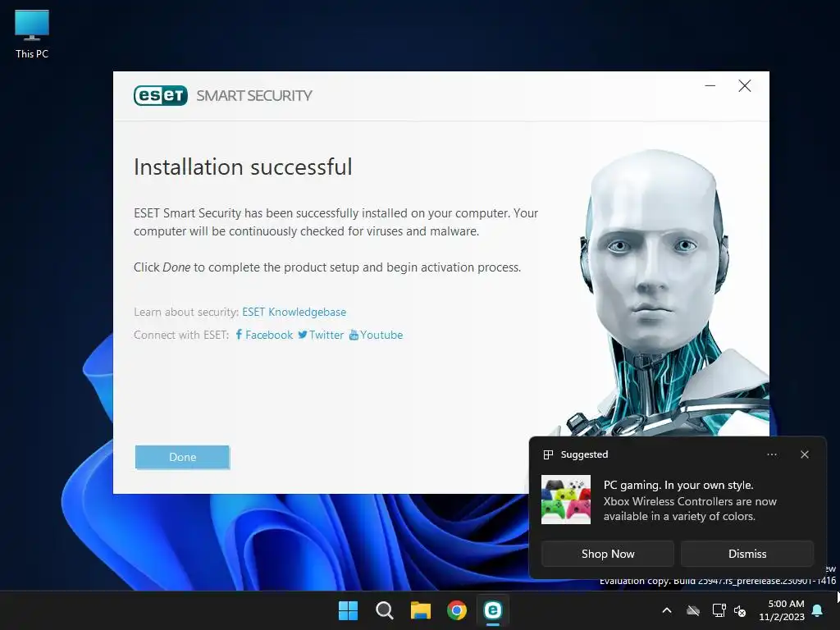This screenshot has width=840, height=630.
Task: Click the PC gaming notification title text
Action: coord(678,485)
